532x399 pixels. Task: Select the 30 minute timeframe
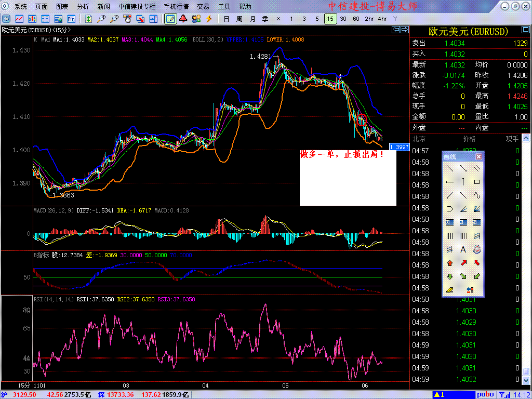tap(343, 19)
